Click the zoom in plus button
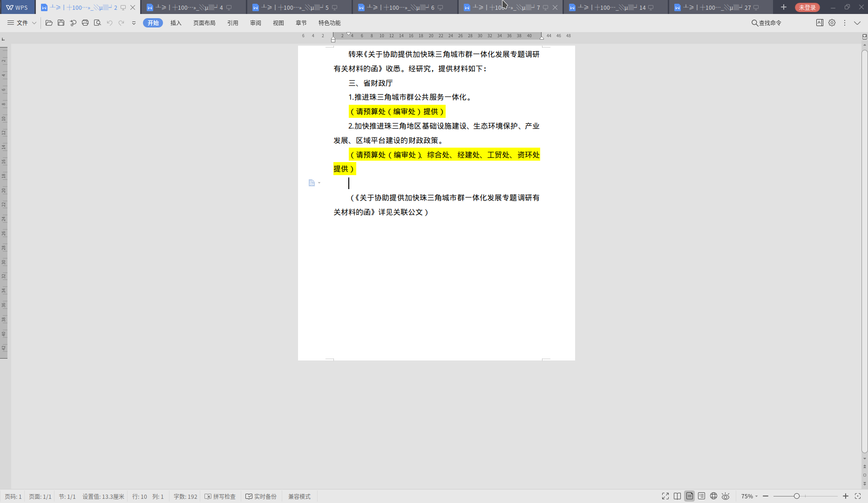Image resolution: width=868 pixels, height=503 pixels. [846, 496]
